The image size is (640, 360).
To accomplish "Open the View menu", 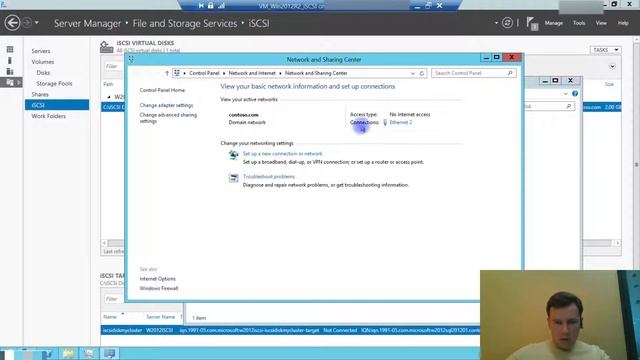I will pos(601,23).
